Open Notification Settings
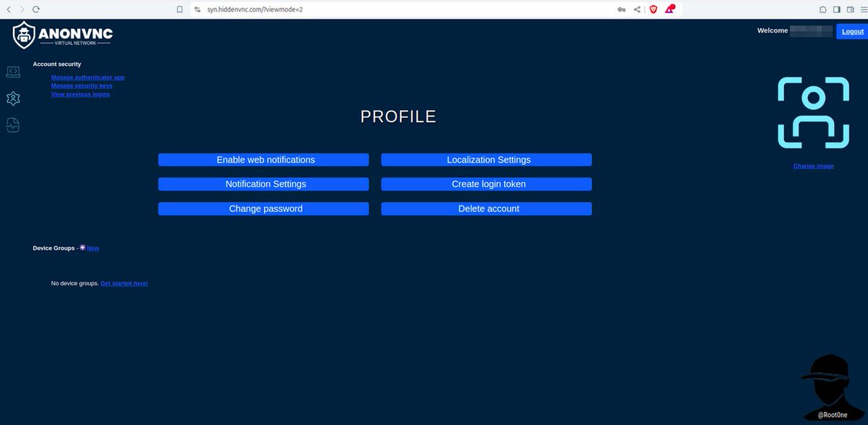The width and height of the screenshot is (868, 425). [x=263, y=184]
